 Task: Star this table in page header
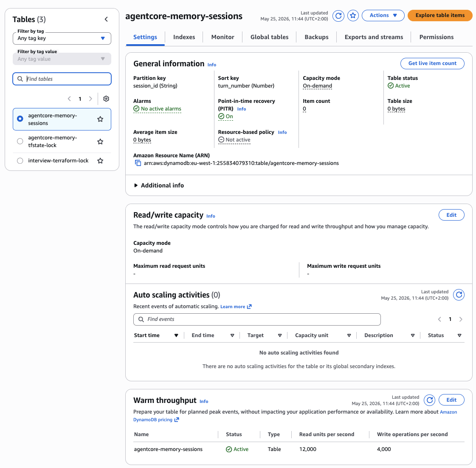click(x=353, y=15)
